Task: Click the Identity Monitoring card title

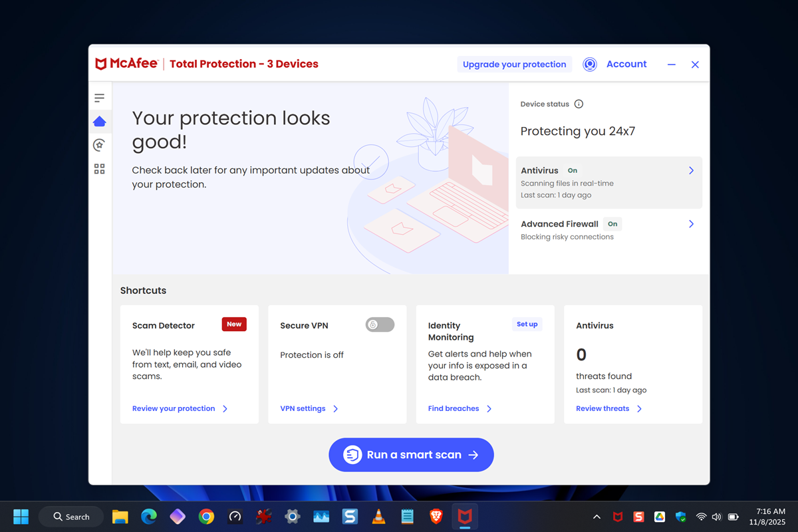Action: tap(451, 331)
